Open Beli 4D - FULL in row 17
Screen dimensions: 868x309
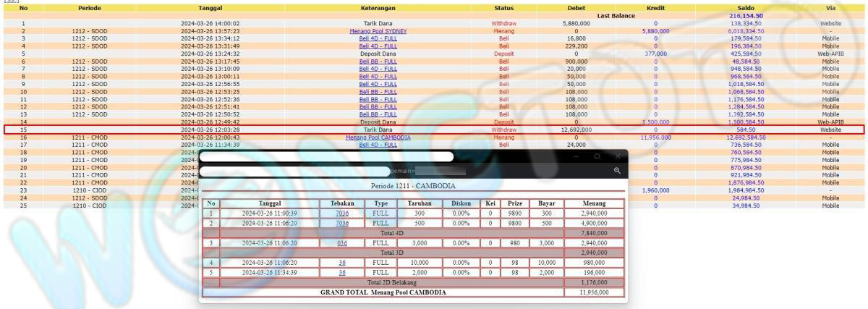click(378, 145)
